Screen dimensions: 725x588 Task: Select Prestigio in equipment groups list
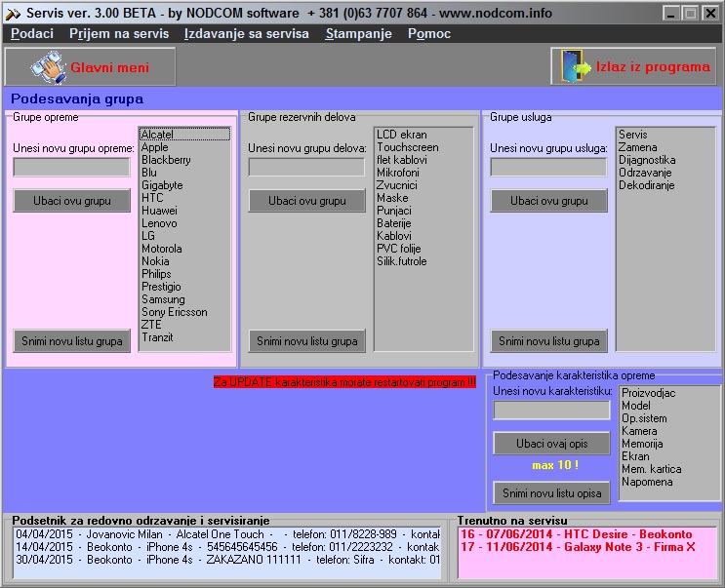[184, 287]
